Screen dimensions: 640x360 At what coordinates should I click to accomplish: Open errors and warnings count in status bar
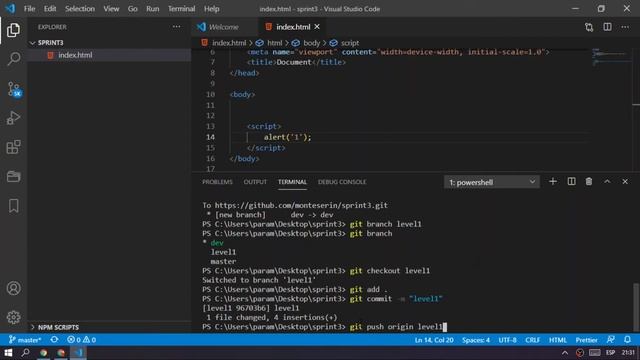[81, 340]
